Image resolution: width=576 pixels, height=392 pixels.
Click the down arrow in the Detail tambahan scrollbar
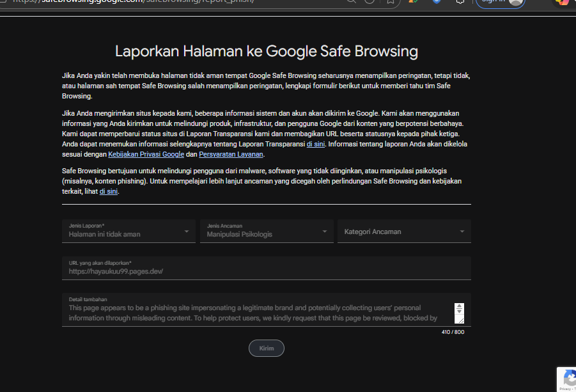[459, 311]
